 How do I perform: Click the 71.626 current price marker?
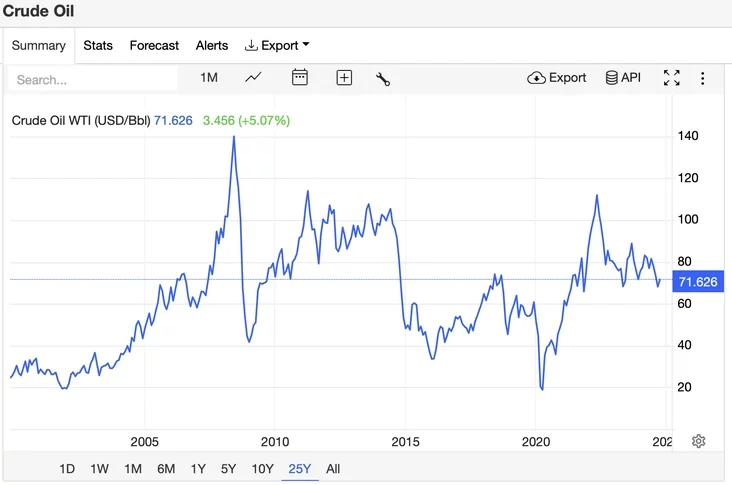(x=698, y=282)
